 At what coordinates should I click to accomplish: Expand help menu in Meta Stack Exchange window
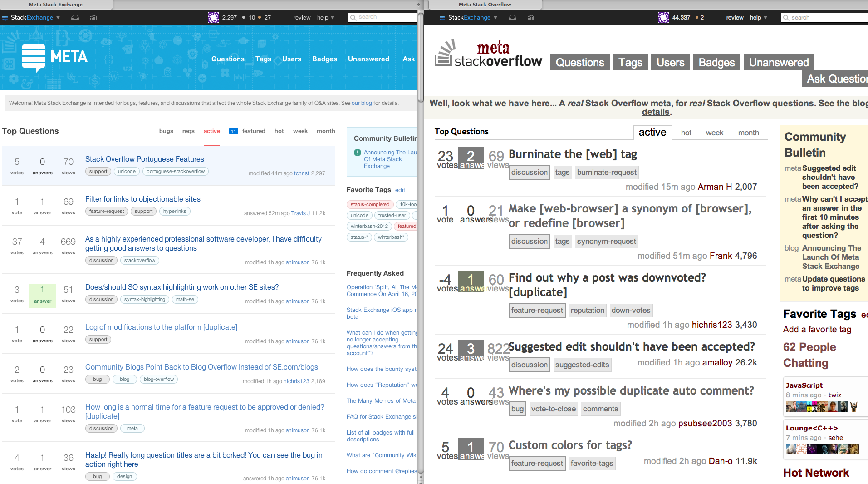(325, 18)
